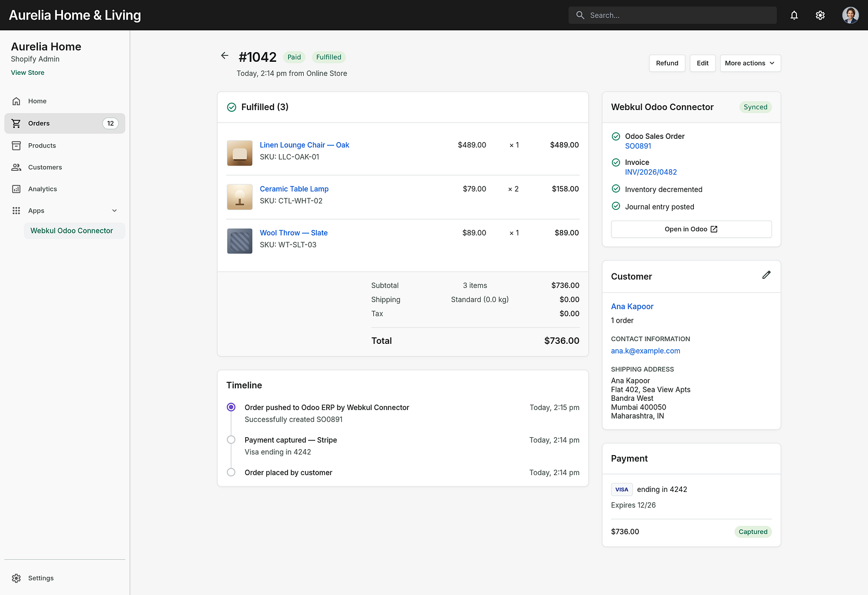Viewport: 868px width, 595px height.
Task: Open the user avatar menu
Action: click(x=850, y=15)
